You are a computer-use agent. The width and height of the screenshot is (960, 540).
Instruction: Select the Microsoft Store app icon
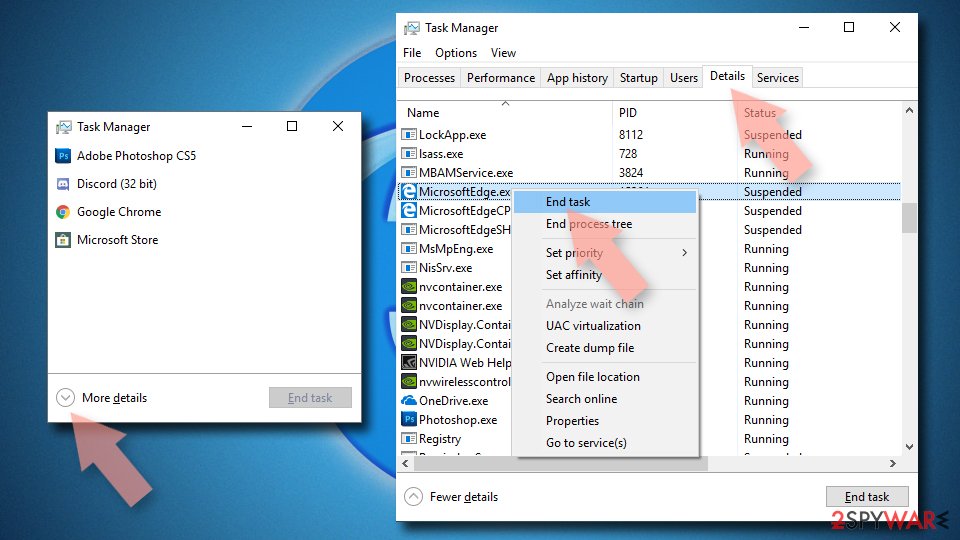[63, 240]
